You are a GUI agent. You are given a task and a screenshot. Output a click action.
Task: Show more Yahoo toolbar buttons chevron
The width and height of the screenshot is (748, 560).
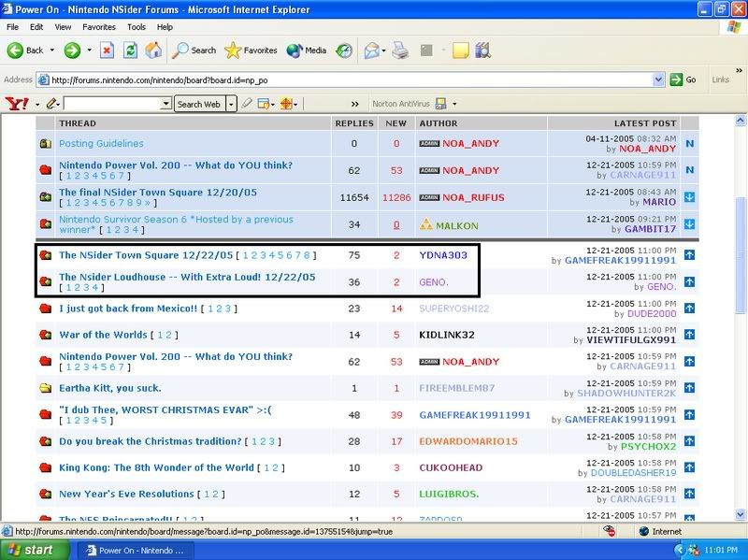coord(354,104)
